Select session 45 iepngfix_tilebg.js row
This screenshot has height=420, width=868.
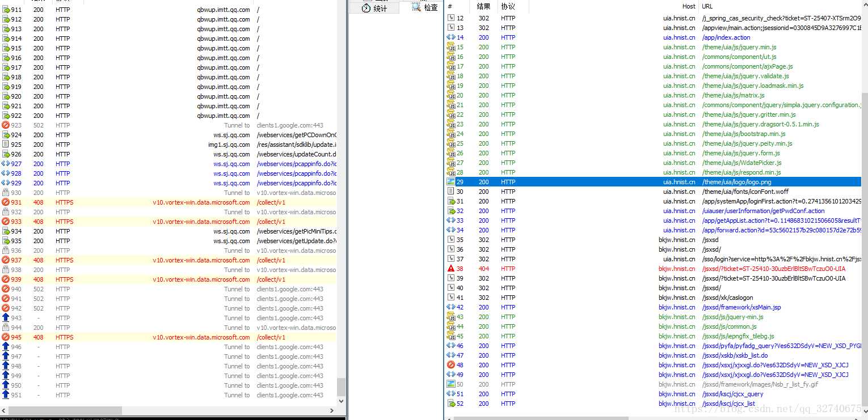coord(653,336)
